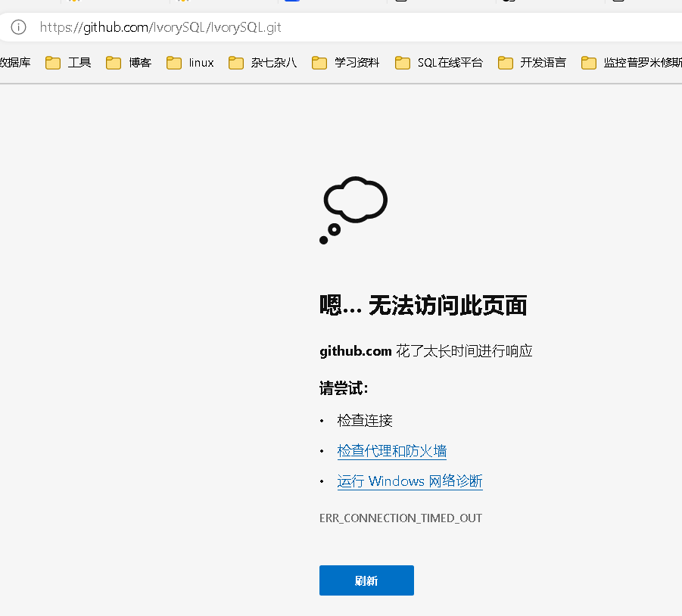This screenshot has width=682, height=616.
Task: Click the 检查连接 suggestion text
Action: pyautogui.click(x=365, y=420)
